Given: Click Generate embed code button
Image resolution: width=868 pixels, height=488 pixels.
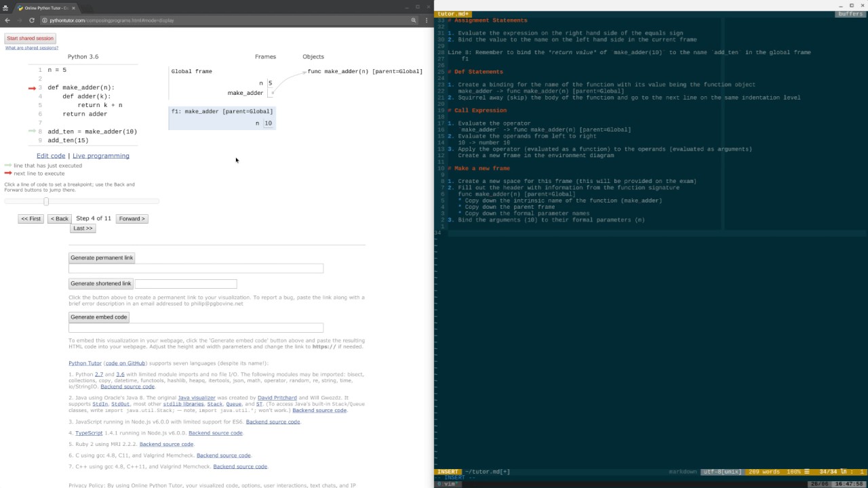Looking at the screenshot, I should 99,317.
